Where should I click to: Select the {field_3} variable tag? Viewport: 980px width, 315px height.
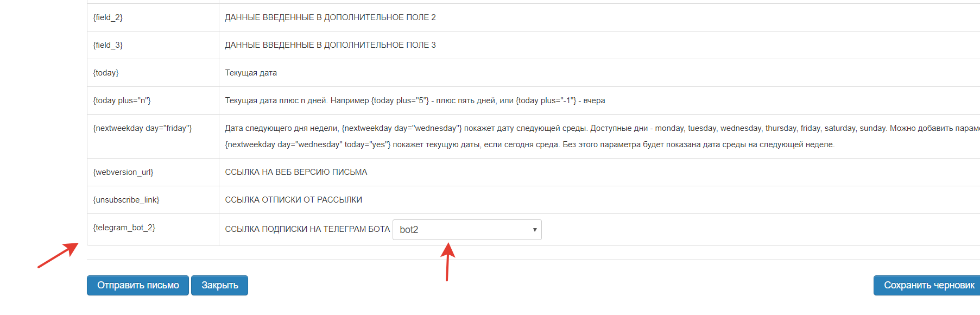pos(108,45)
